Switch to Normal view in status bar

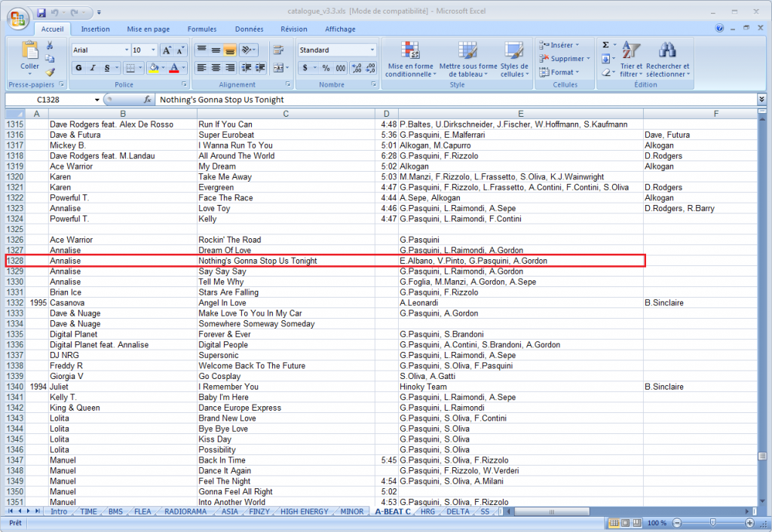(x=614, y=523)
